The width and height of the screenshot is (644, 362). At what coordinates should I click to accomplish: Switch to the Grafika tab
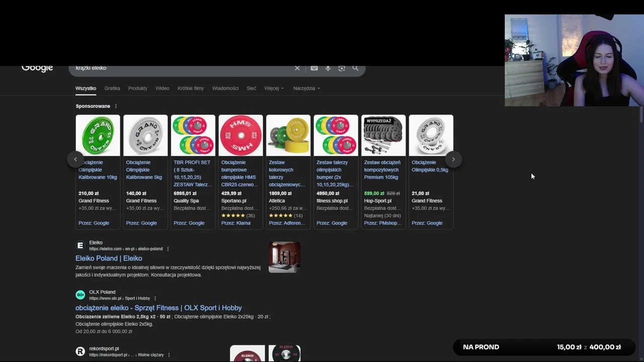point(112,88)
